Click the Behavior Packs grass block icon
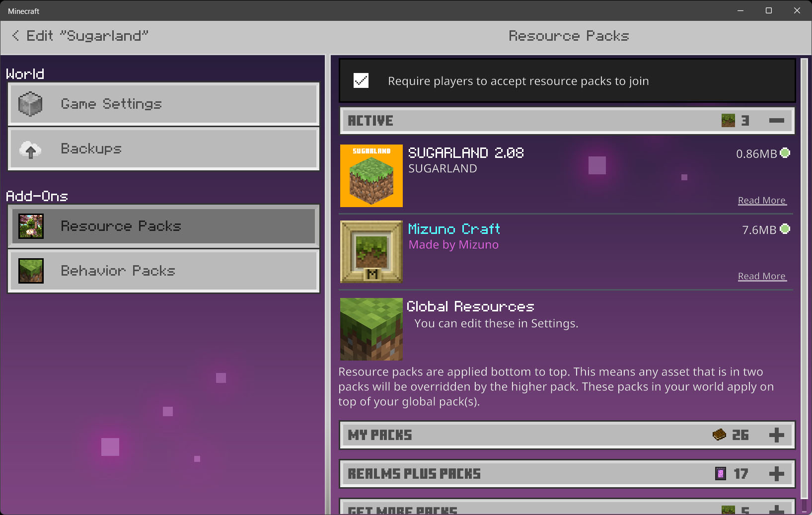The image size is (812, 515). click(31, 271)
